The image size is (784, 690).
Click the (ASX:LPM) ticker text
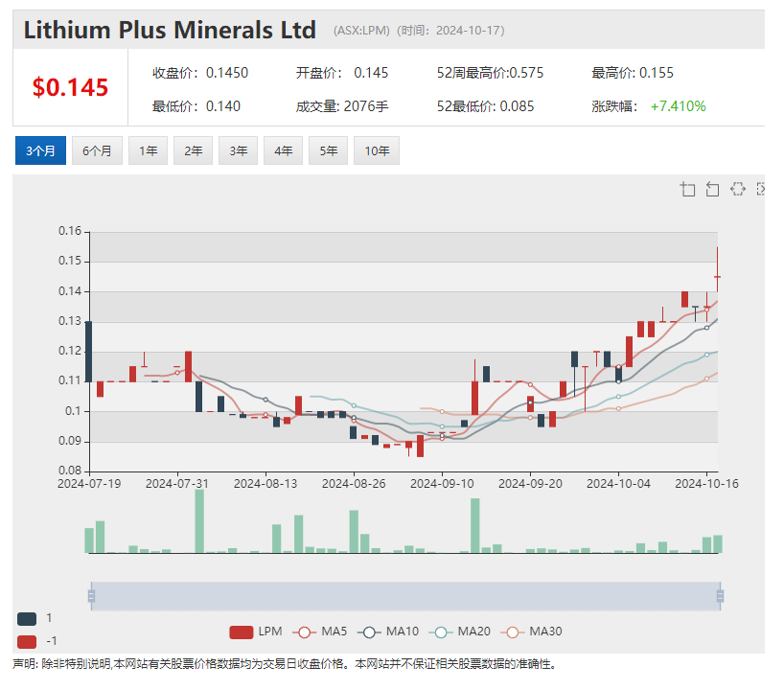tap(361, 31)
